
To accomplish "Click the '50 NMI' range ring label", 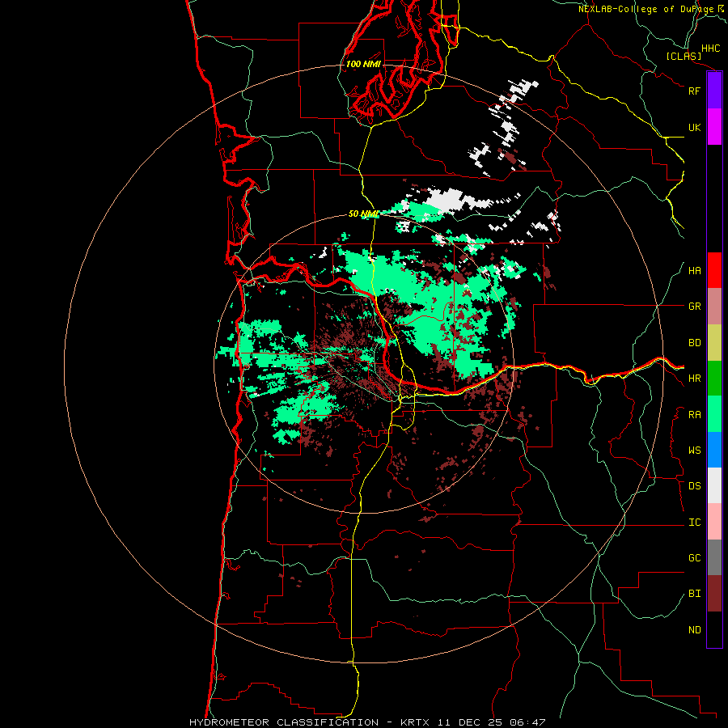I will (363, 214).
